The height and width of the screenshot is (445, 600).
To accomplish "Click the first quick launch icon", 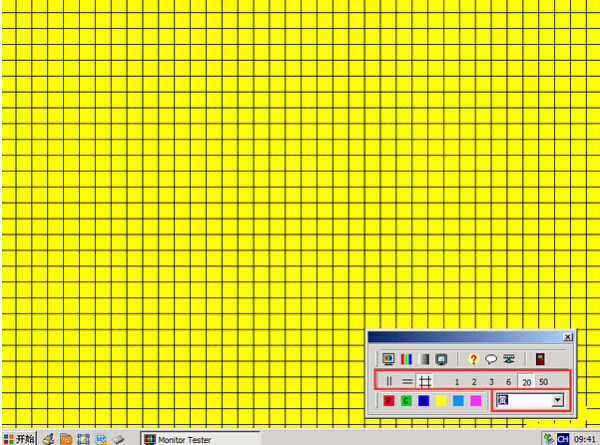I will (49, 439).
